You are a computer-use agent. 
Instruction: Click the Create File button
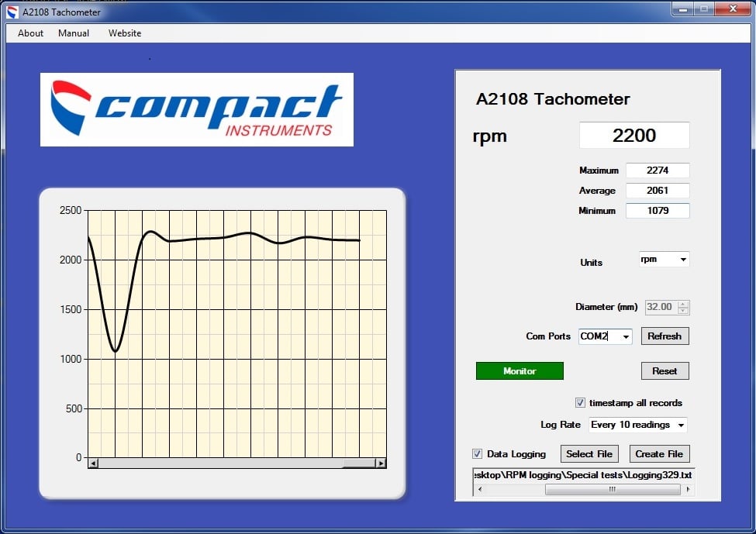pyautogui.click(x=659, y=453)
